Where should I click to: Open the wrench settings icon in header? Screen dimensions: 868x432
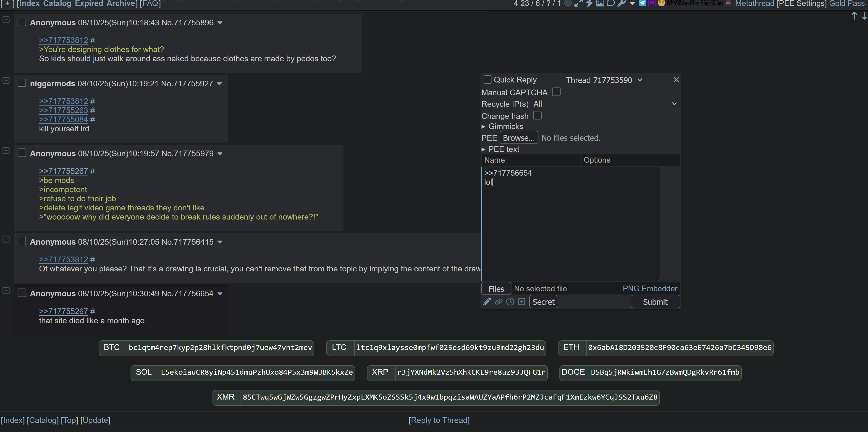click(x=622, y=3)
